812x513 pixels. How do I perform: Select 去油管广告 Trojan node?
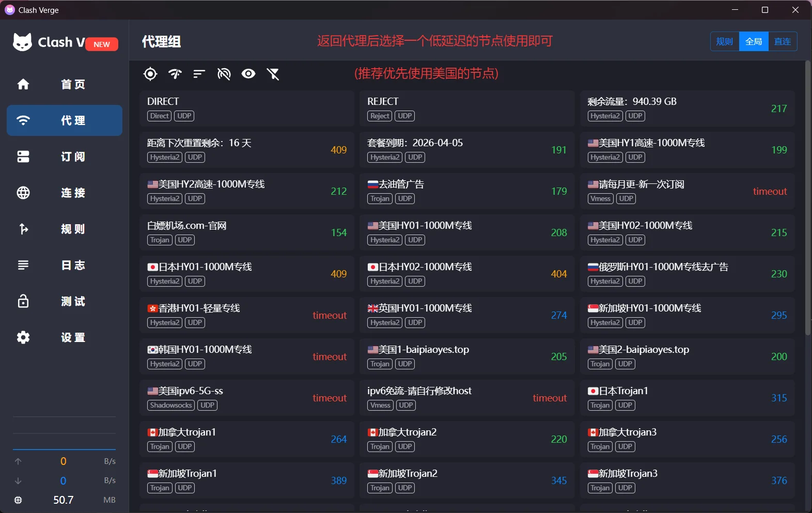467,191
